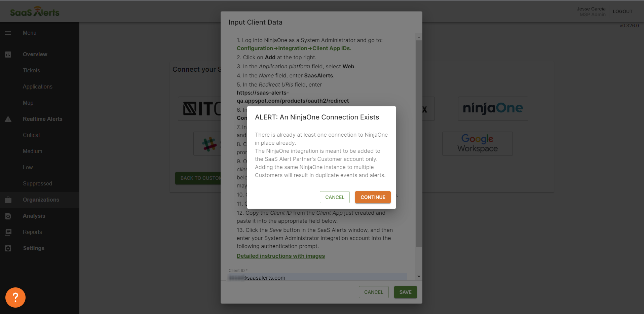644x314 pixels.
Task: Cancel the Input Client Data dialog
Action: (x=374, y=292)
